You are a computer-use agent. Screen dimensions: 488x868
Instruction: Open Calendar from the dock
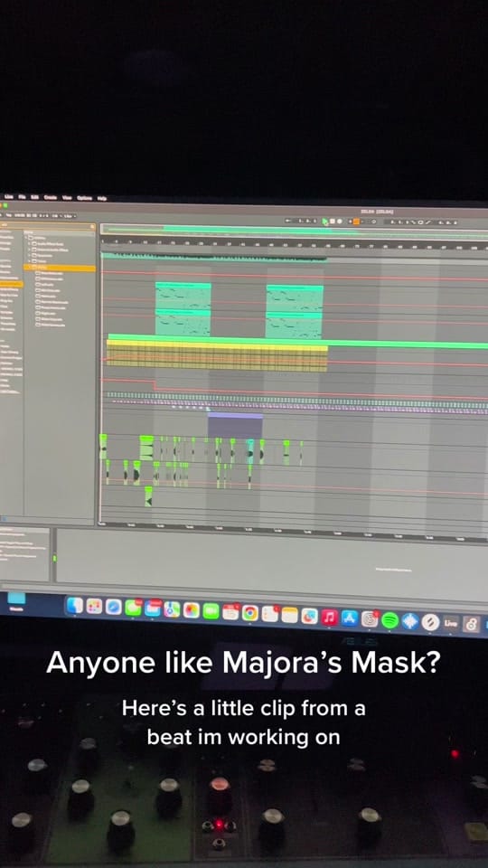(x=230, y=612)
